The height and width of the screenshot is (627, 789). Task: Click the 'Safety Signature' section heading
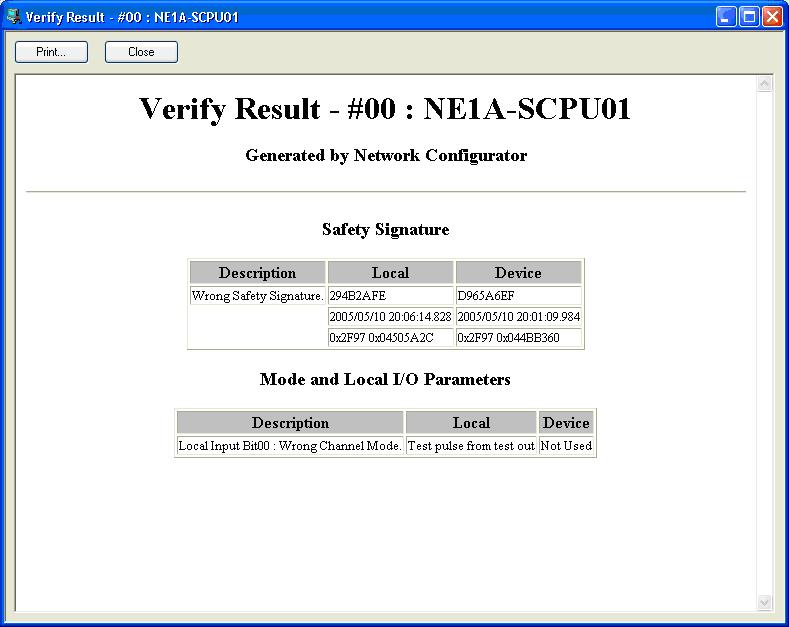click(385, 229)
